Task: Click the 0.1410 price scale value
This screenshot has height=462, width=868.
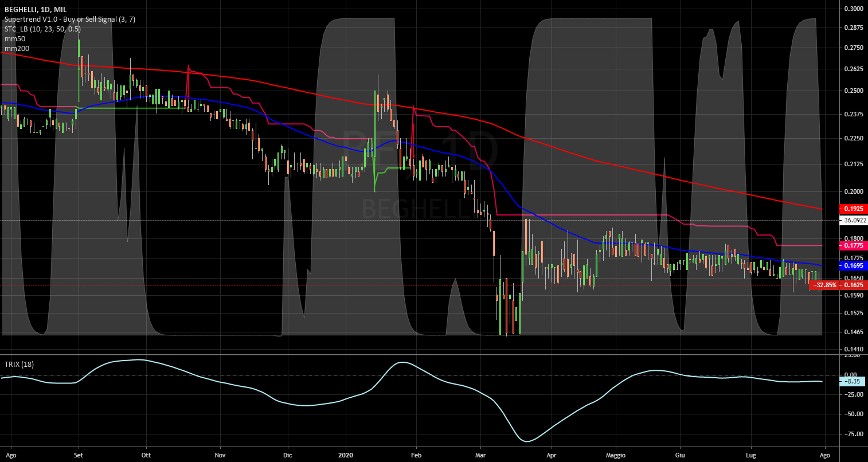Action: click(x=854, y=349)
